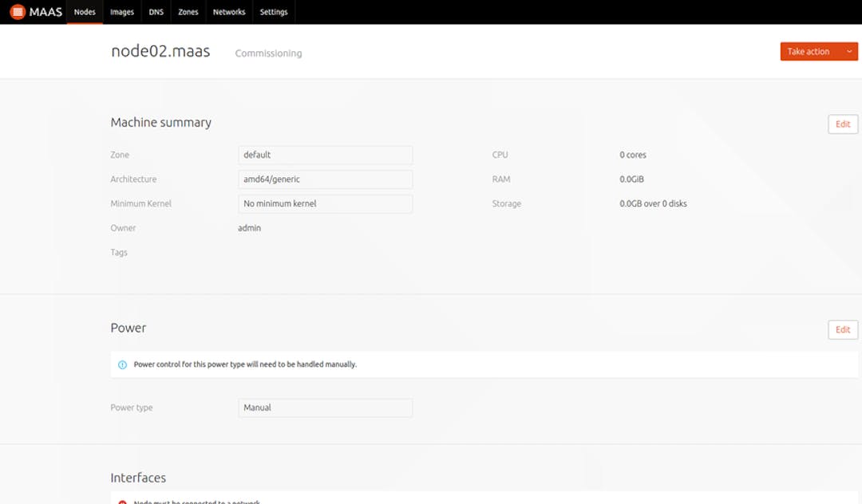862x504 pixels.
Task: Navigate to the DNS page
Action: click(x=156, y=12)
